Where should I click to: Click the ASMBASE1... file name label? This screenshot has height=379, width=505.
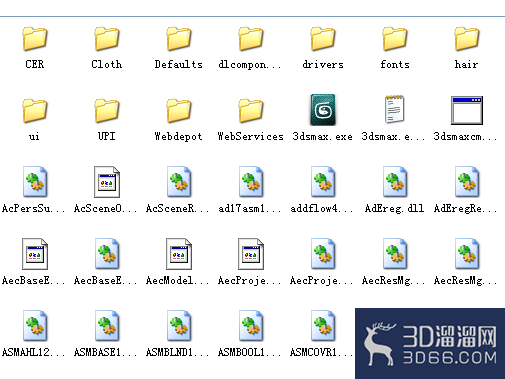coord(105,352)
